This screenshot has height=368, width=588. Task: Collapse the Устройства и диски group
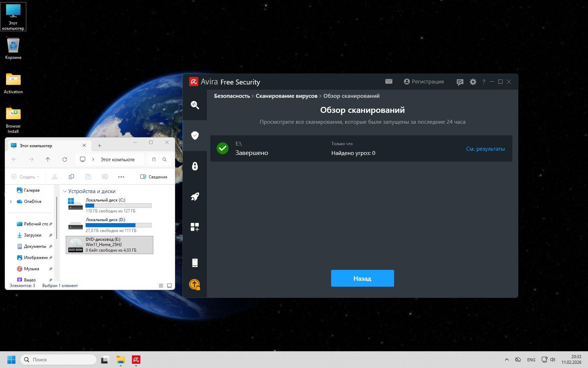[65, 191]
